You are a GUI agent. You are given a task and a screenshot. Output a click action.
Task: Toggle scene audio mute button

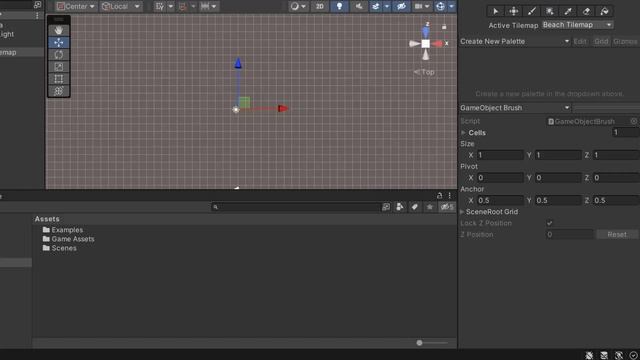click(x=359, y=6)
